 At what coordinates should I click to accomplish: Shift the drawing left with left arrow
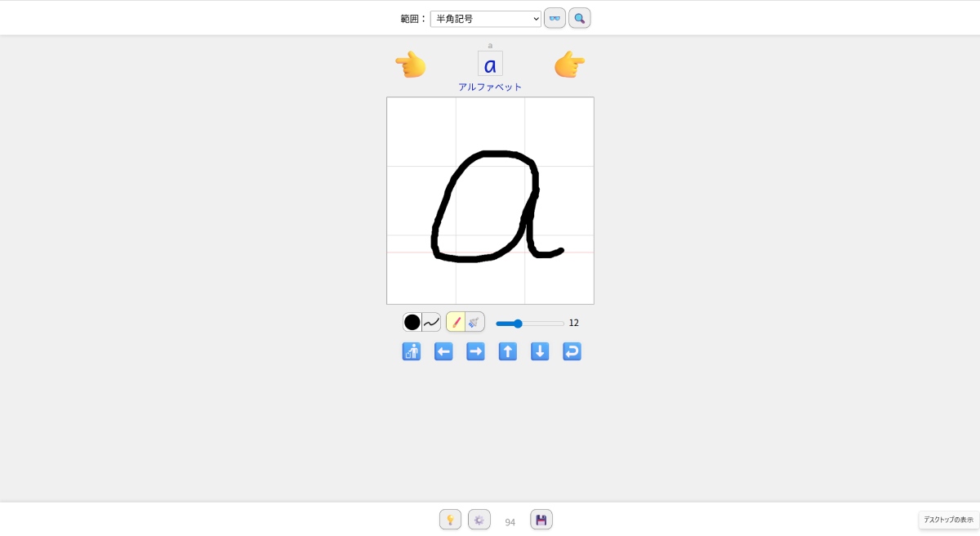(x=443, y=351)
